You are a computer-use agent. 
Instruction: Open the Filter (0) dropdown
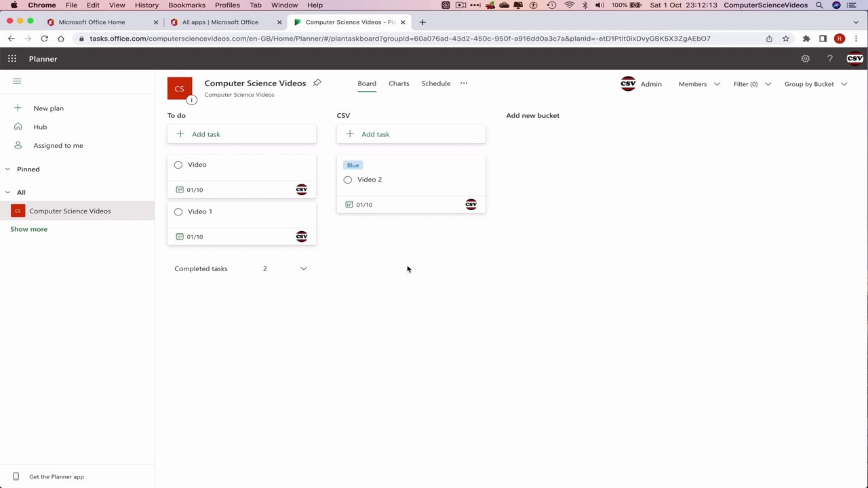(752, 84)
